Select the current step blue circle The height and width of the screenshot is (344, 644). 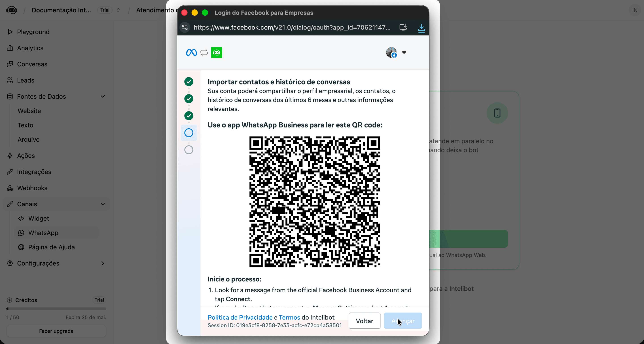[x=189, y=133]
